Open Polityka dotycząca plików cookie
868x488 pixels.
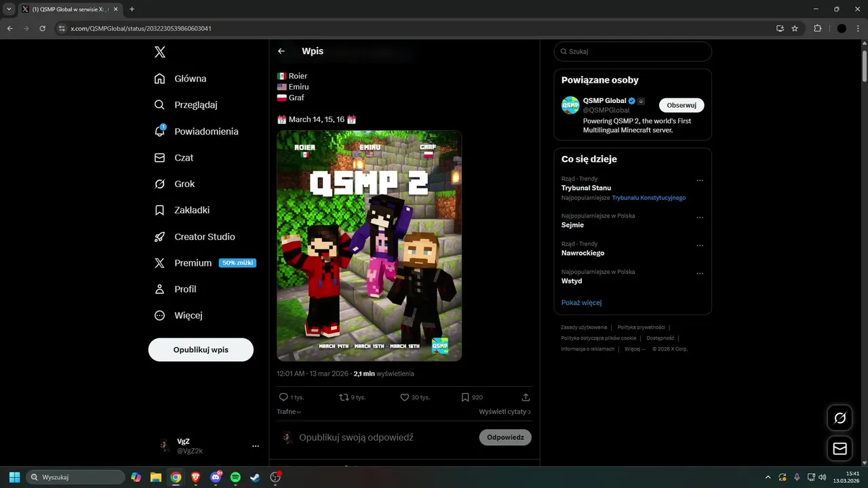point(599,338)
